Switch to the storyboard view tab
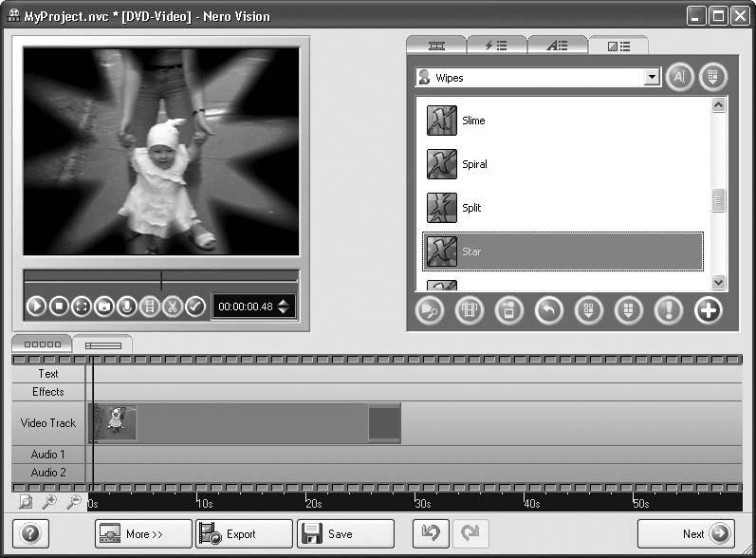 42,344
